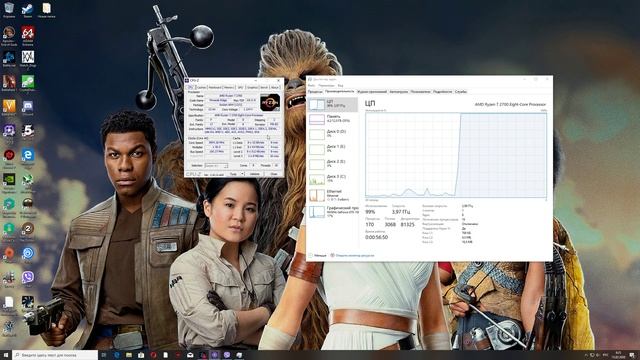Image resolution: width=640 pixels, height=360 pixels.
Task: Select Disk 3 (C:) in Task Manager sidebar
Action: pyautogui.click(x=333, y=179)
